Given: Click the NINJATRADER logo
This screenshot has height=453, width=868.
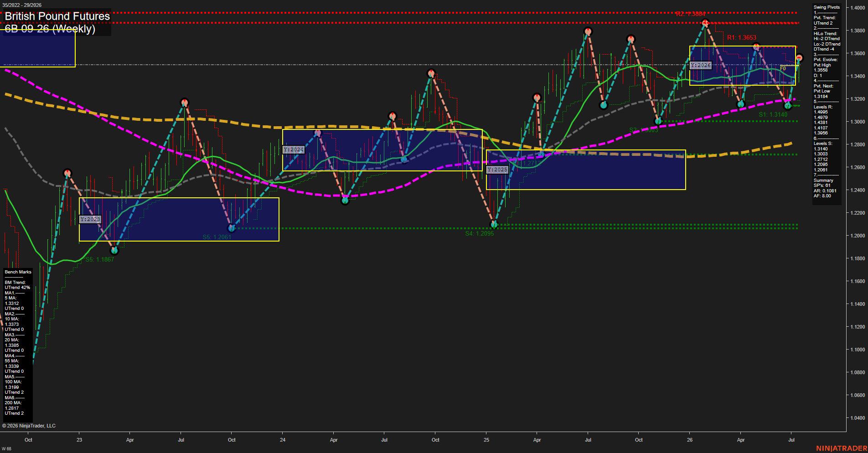Looking at the screenshot, I should (842, 448).
